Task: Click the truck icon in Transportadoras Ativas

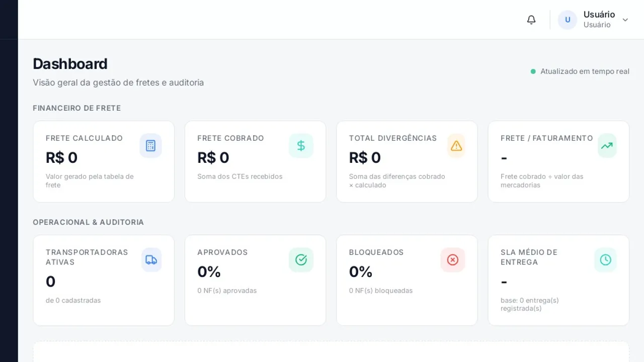Action: tap(151, 260)
